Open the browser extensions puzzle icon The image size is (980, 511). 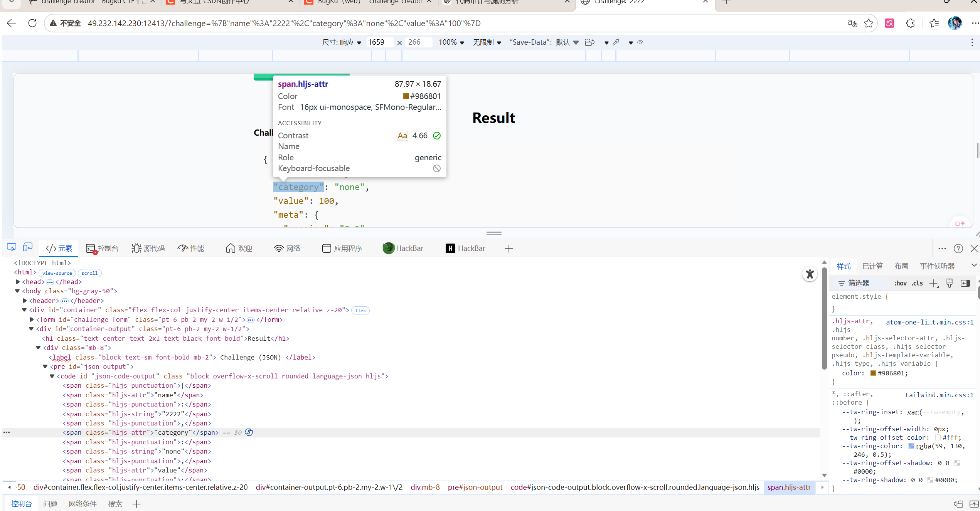pyautogui.click(x=910, y=23)
